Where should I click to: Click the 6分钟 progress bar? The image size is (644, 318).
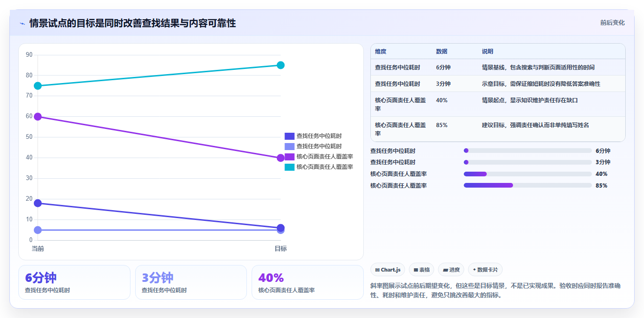[x=528, y=151]
